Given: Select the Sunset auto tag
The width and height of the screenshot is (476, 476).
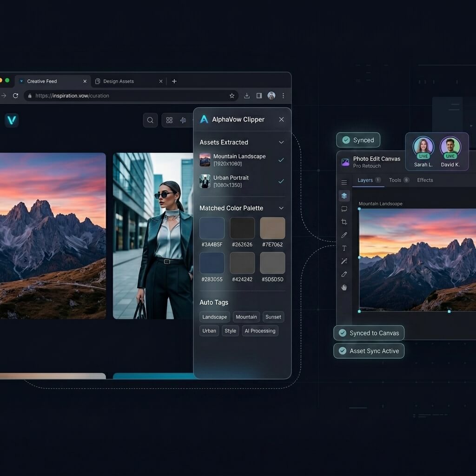Looking at the screenshot, I should pyautogui.click(x=273, y=317).
